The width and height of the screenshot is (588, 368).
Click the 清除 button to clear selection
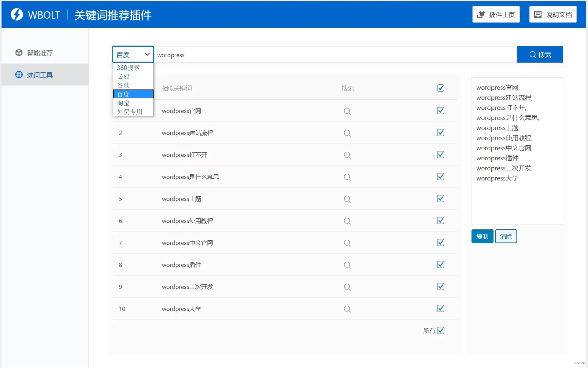coord(505,236)
